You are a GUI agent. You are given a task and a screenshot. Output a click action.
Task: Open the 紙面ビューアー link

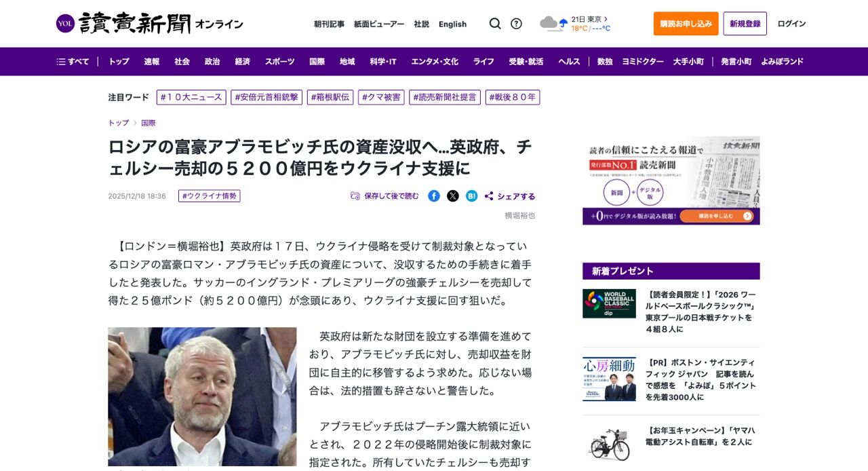point(379,24)
